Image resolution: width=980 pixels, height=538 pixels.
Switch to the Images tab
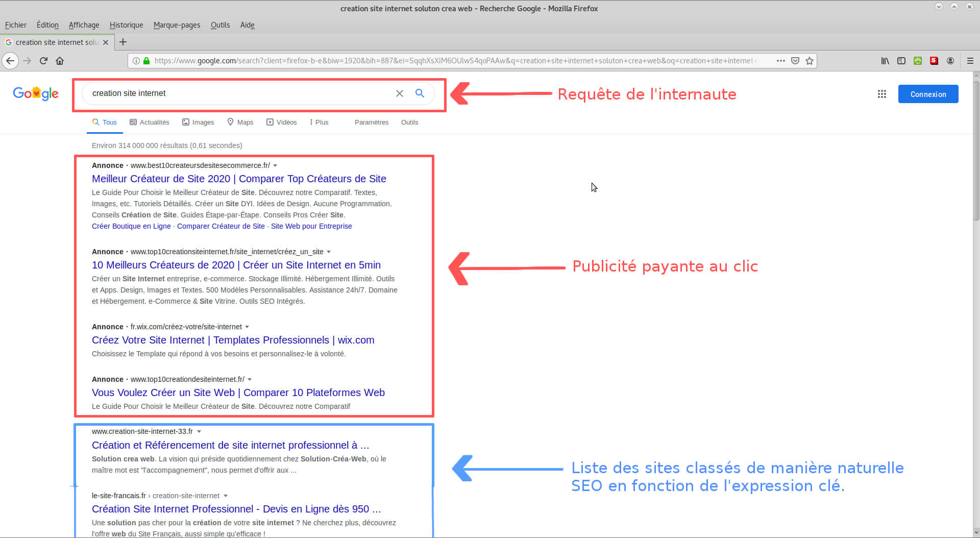click(x=198, y=123)
